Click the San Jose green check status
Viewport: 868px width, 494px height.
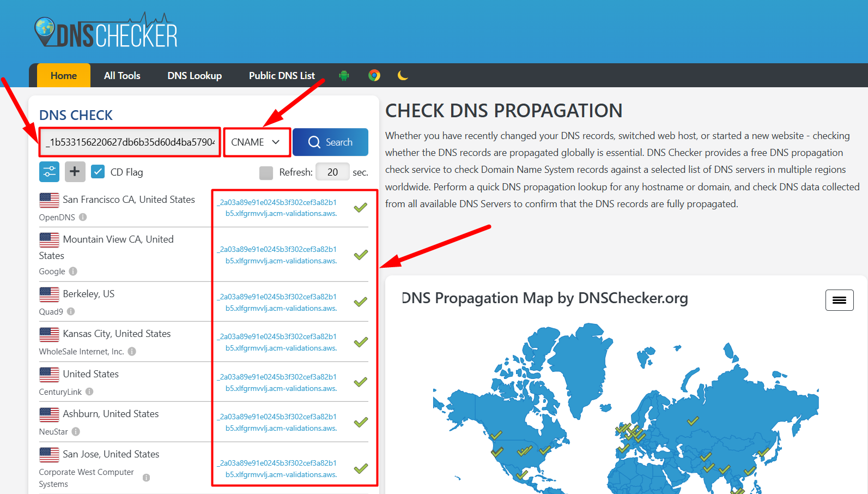coord(360,468)
